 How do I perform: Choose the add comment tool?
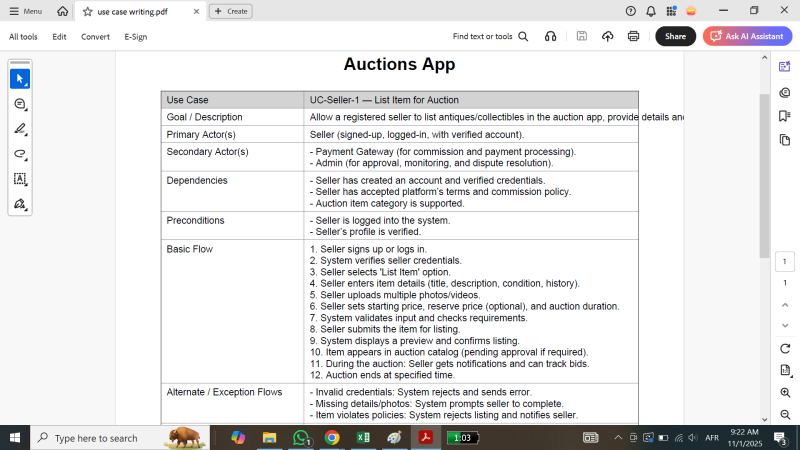pos(20,104)
